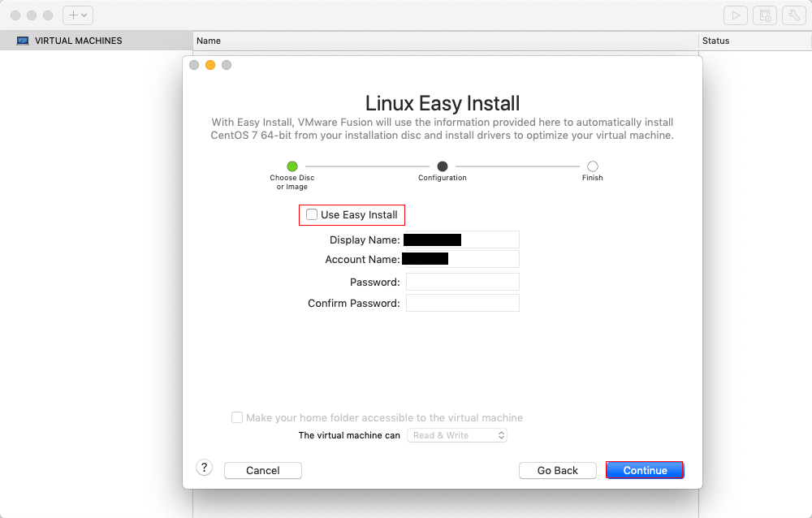Open the help question mark button

pos(204,468)
